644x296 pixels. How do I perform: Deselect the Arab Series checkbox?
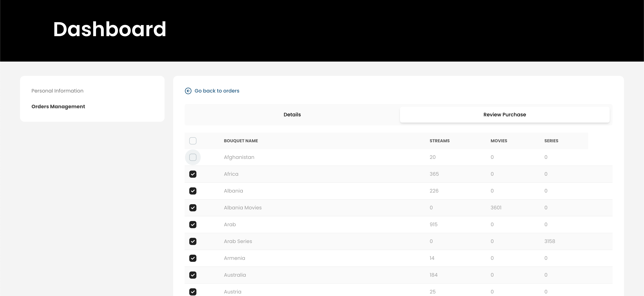coord(193,241)
